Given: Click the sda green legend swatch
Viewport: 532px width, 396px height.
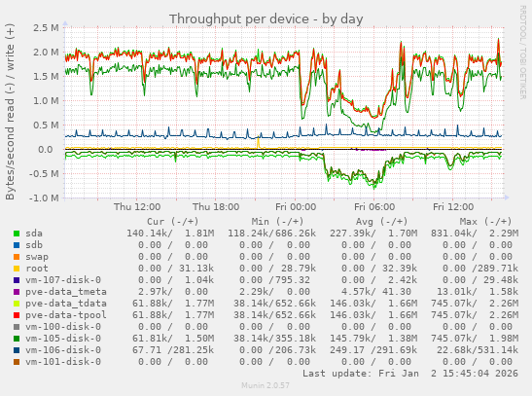Looking at the screenshot, I should [17, 234].
